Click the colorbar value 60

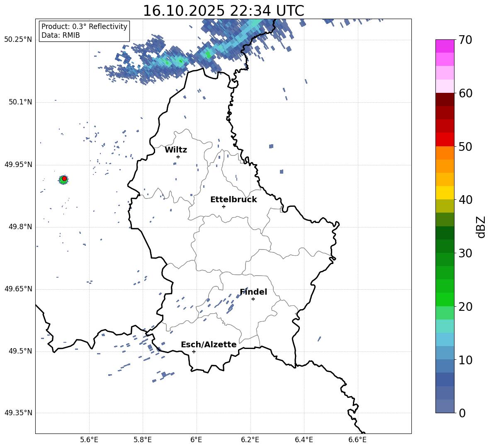click(465, 93)
